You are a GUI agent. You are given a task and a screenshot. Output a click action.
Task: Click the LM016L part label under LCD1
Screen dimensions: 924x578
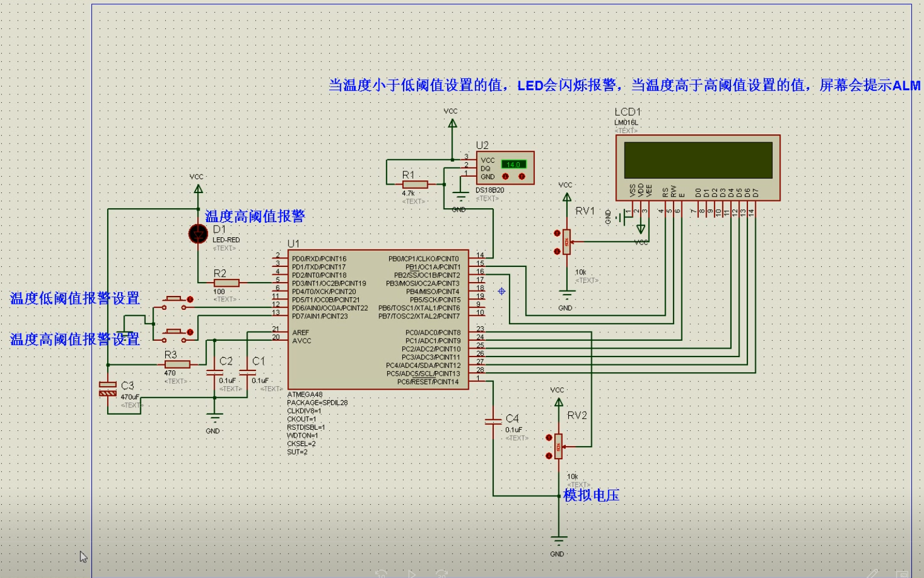pos(626,122)
